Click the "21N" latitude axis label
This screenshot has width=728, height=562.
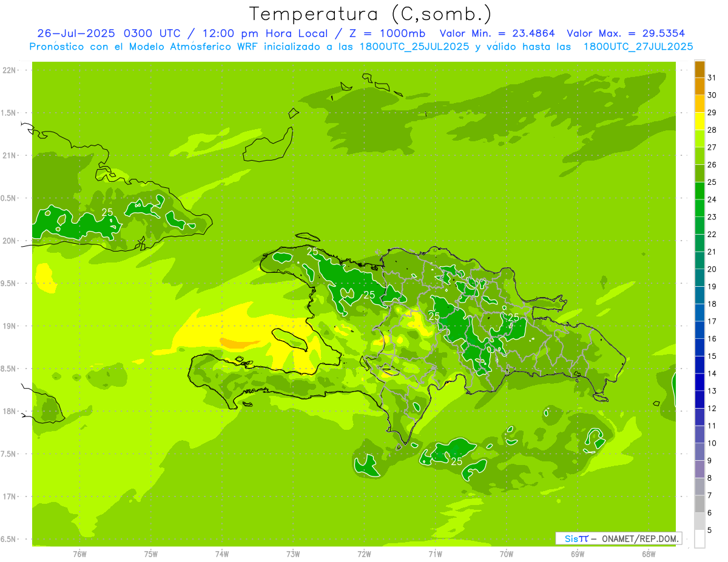click(x=8, y=156)
